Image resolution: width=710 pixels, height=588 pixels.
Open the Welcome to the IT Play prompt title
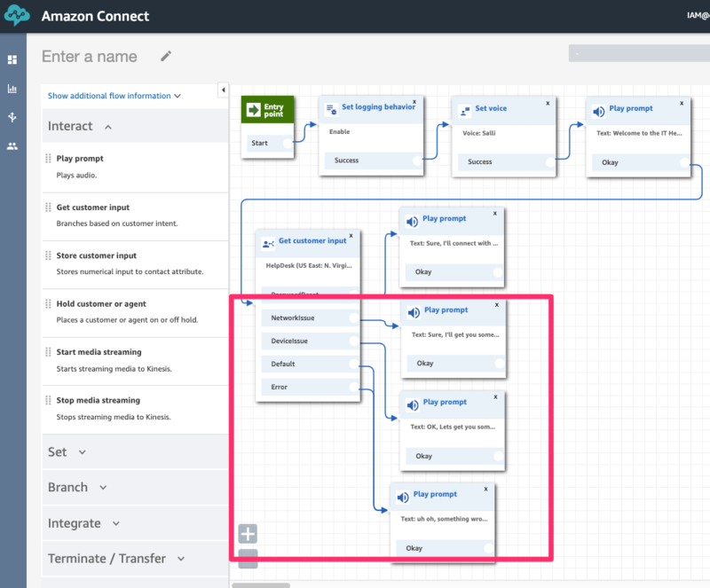click(631, 108)
